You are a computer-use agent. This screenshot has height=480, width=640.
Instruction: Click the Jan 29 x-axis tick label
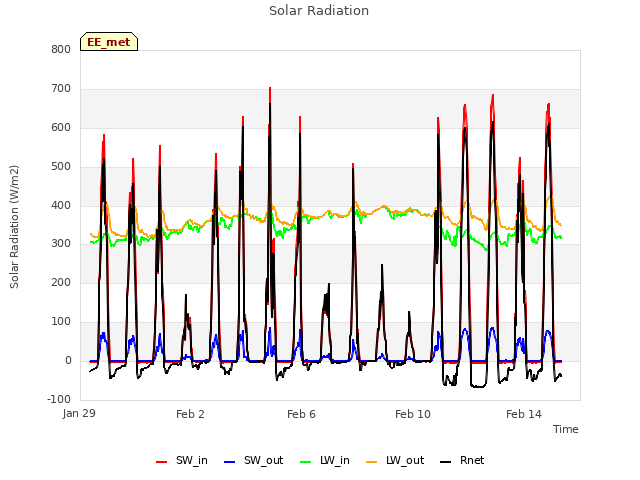tap(79, 413)
